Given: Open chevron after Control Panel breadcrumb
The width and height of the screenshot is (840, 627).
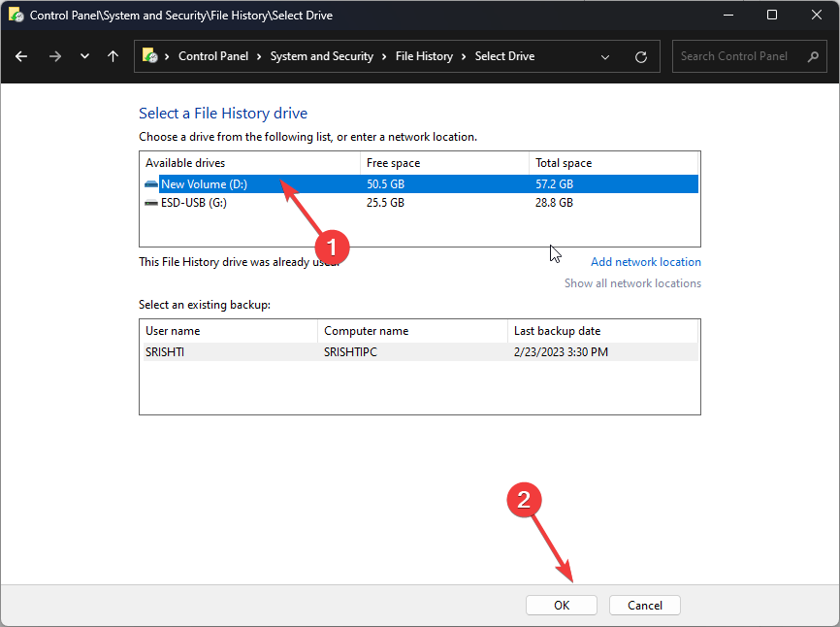Looking at the screenshot, I should [x=259, y=56].
